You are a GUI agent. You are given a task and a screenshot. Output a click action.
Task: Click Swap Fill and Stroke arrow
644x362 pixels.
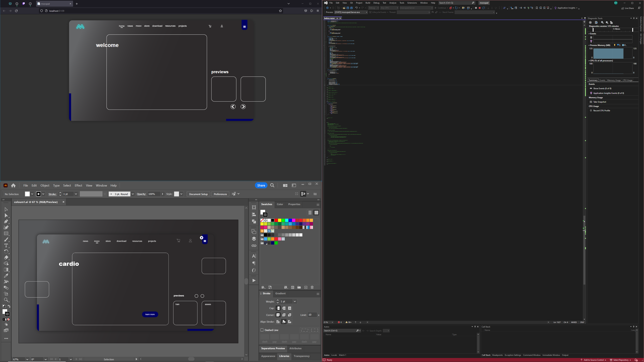[9, 306]
